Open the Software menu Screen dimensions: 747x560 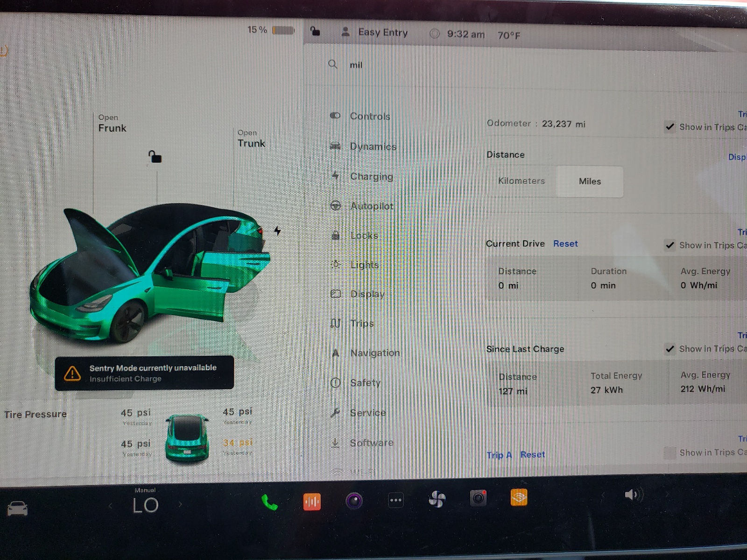click(362, 442)
